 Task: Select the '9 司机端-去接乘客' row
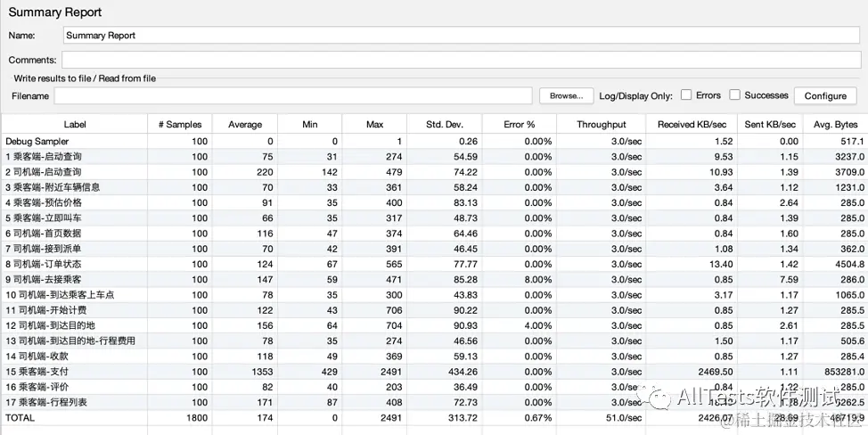pos(434,280)
